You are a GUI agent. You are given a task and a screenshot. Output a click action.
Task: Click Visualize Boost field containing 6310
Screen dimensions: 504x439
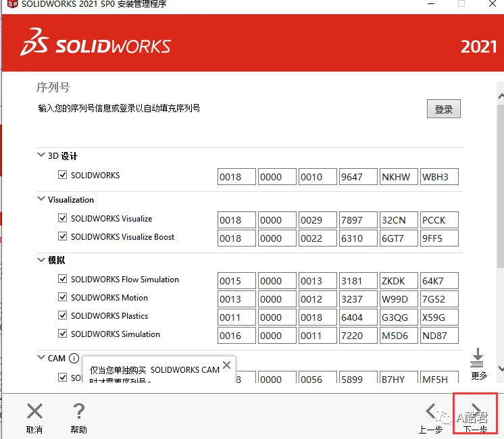tap(358, 238)
